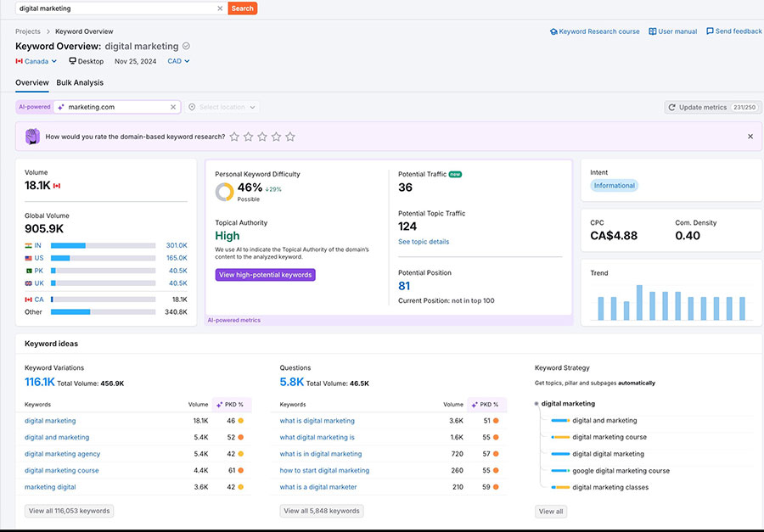The width and height of the screenshot is (764, 532).
Task: Open the digital marketing agency keyword link
Action: [62, 454]
